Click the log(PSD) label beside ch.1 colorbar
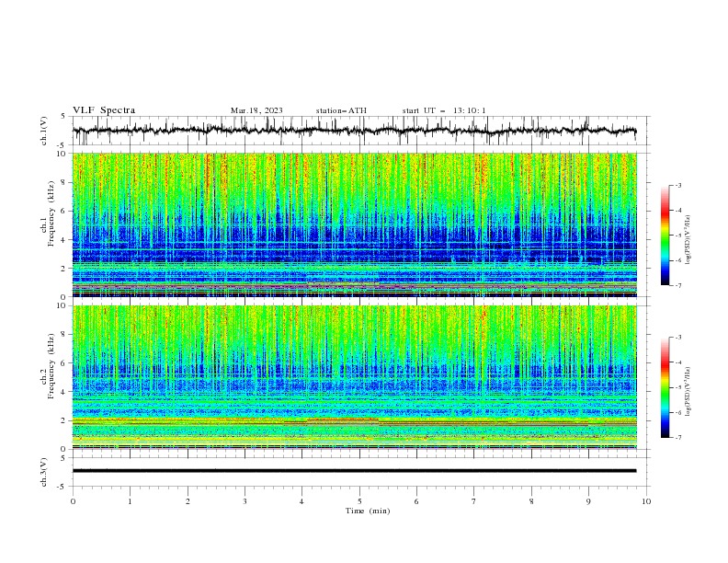The image size is (728, 563). 688,240
